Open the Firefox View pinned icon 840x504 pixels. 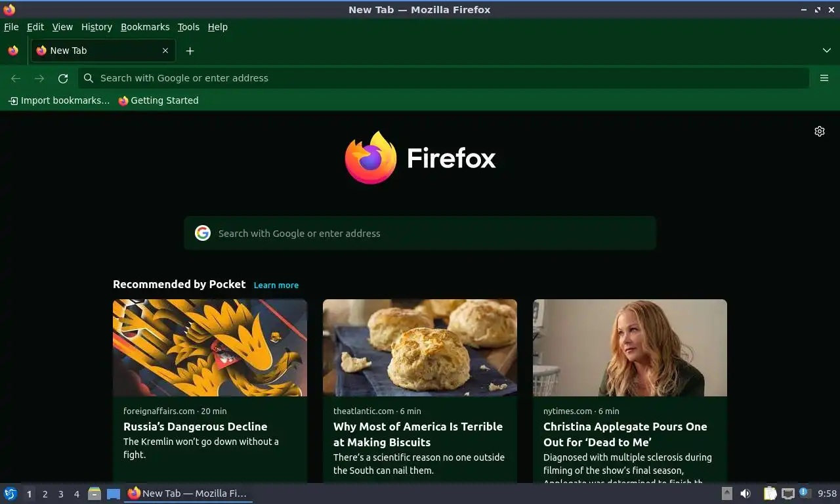tap(13, 51)
